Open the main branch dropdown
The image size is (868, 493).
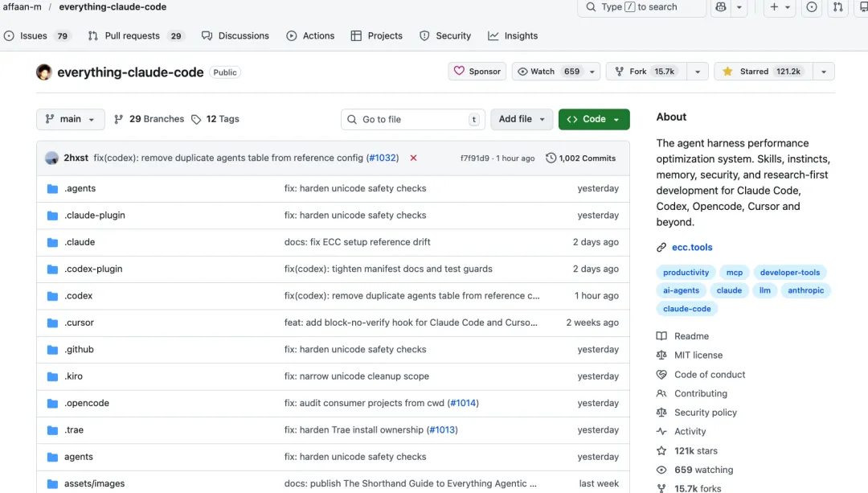tap(70, 119)
